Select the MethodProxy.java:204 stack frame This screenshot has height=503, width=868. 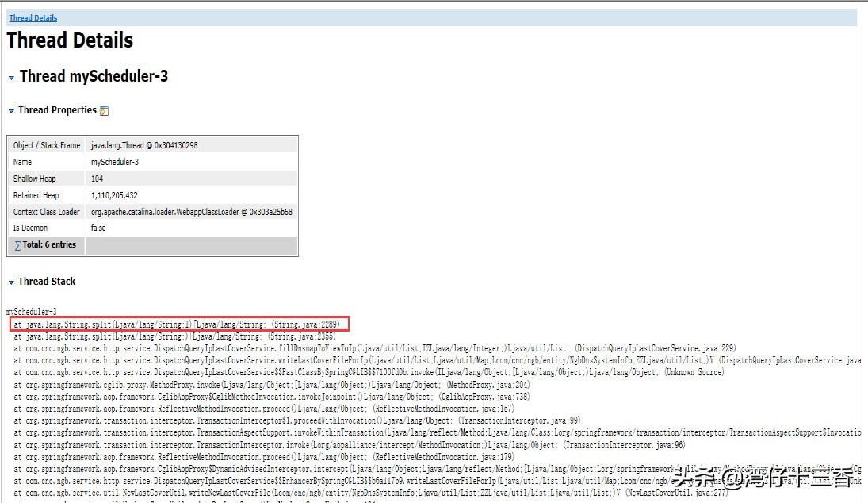(x=272, y=385)
